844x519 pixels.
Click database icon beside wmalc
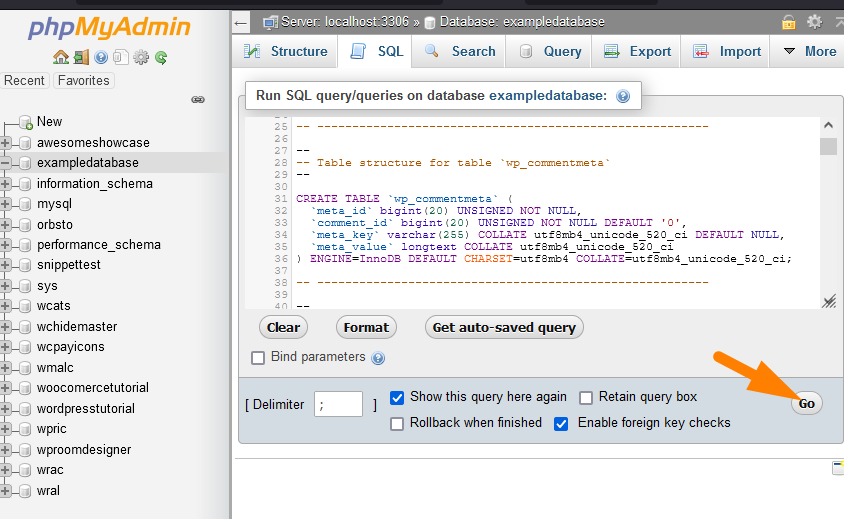[25, 368]
